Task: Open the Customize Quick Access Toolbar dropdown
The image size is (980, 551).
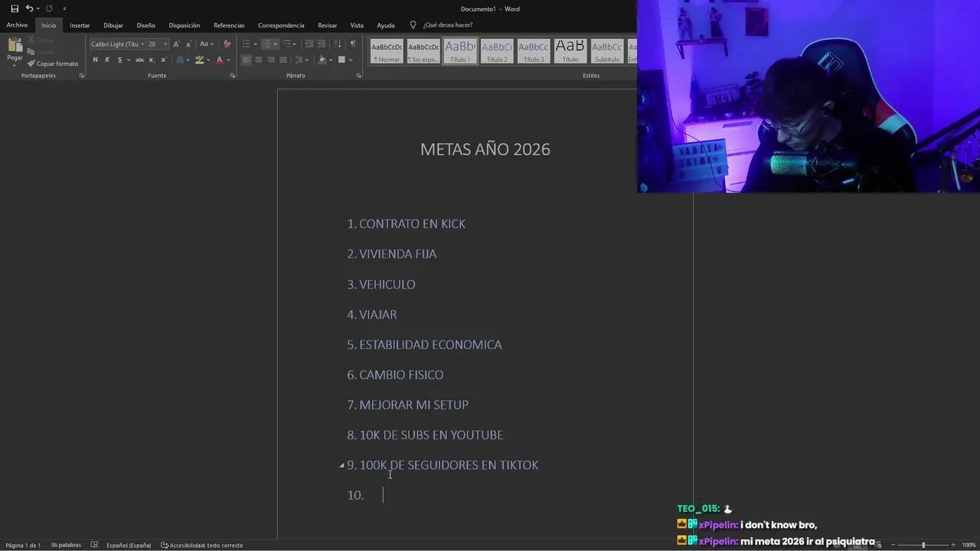Action: 64,8
